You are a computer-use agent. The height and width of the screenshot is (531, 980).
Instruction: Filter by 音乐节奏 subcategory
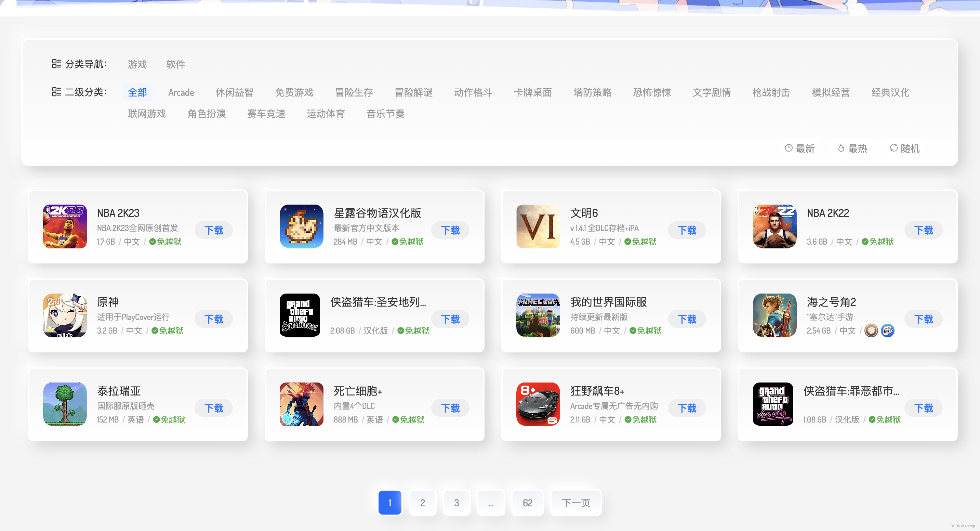pyautogui.click(x=385, y=114)
